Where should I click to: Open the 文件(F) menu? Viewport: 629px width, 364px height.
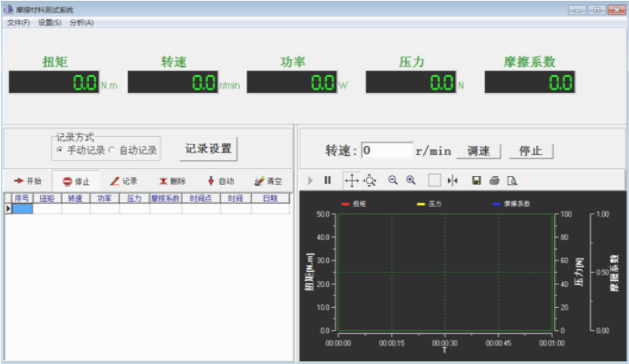coord(18,23)
